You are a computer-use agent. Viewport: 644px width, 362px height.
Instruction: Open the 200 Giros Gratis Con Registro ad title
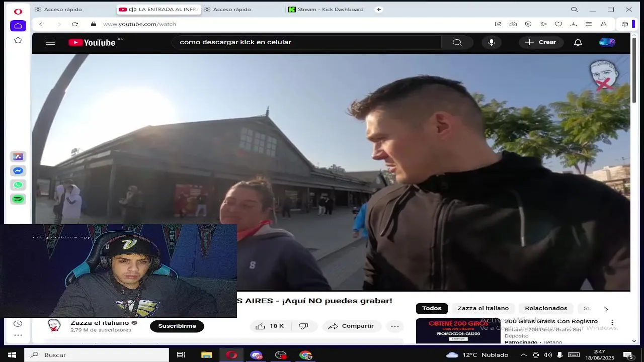pyautogui.click(x=551, y=321)
